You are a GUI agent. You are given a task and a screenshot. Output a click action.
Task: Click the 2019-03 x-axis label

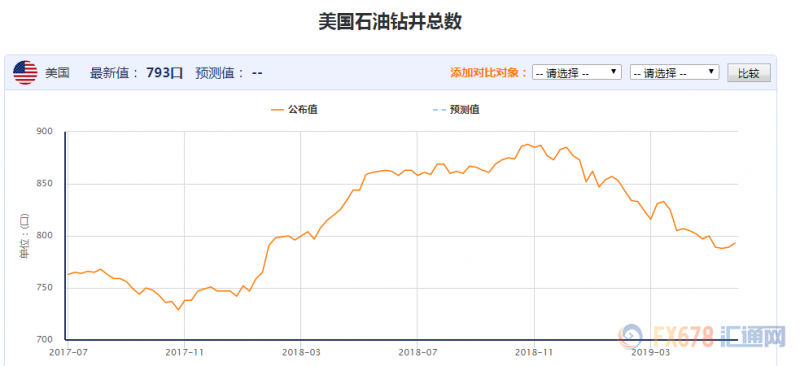(x=651, y=352)
